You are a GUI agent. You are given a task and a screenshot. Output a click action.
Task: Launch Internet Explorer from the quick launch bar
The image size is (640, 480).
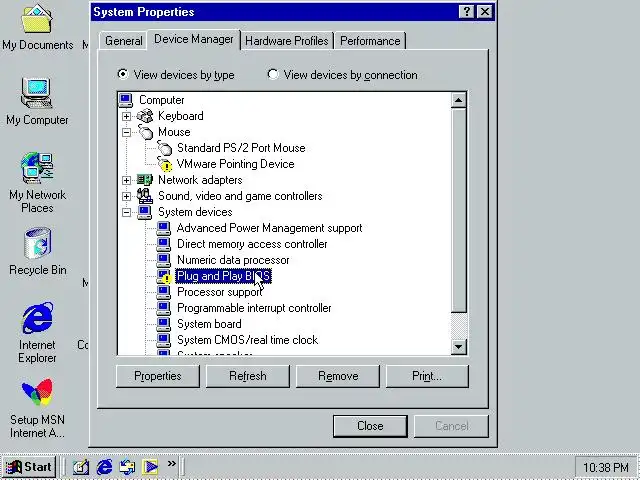(x=104, y=467)
